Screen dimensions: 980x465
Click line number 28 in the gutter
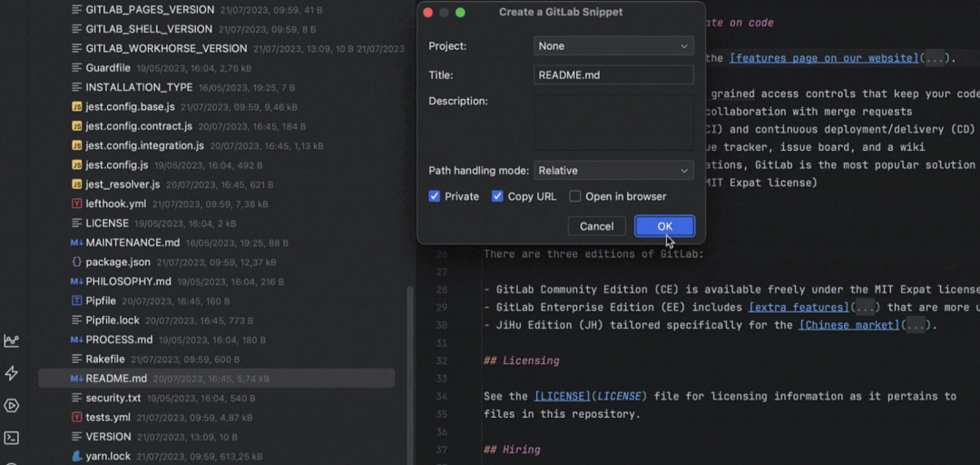click(x=442, y=290)
